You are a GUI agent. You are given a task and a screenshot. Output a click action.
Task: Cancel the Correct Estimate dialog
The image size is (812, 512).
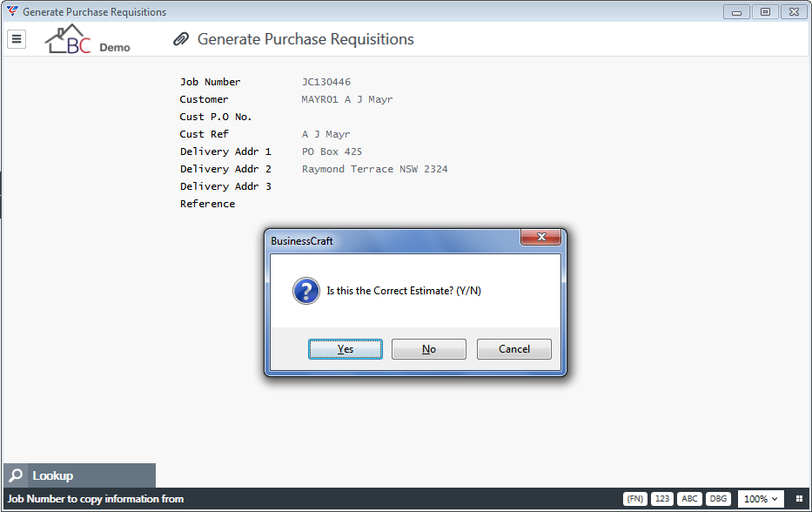(x=514, y=349)
